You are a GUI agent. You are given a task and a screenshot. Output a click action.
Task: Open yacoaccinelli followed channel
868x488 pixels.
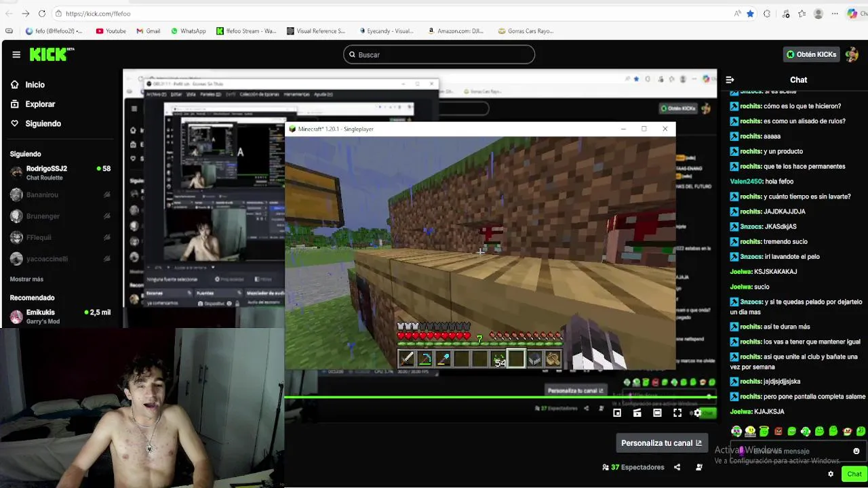60,259
